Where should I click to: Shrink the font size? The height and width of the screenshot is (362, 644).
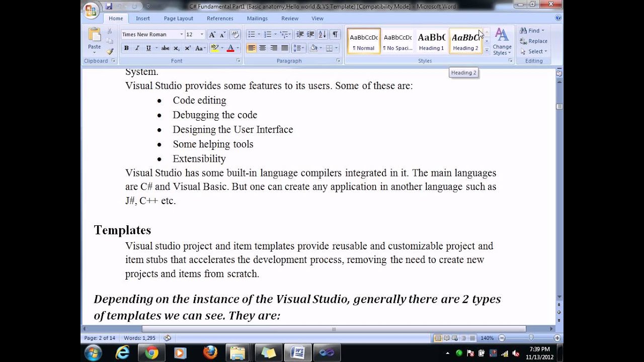click(x=222, y=34)
